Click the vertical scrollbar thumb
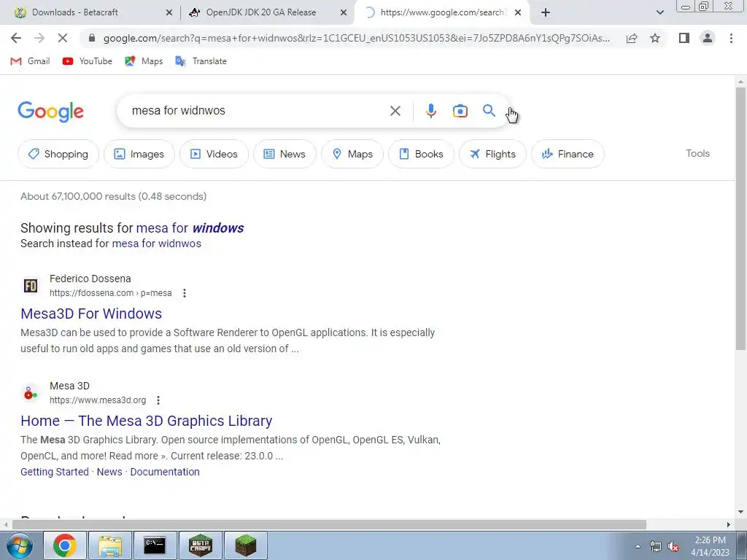 740,218
